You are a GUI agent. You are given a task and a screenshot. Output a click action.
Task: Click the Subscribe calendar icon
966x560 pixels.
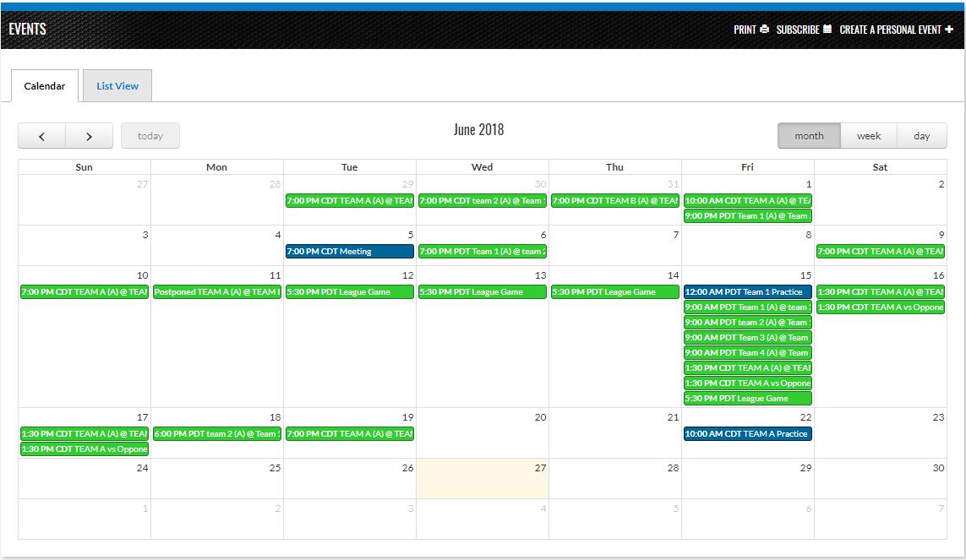pos(827,30)
